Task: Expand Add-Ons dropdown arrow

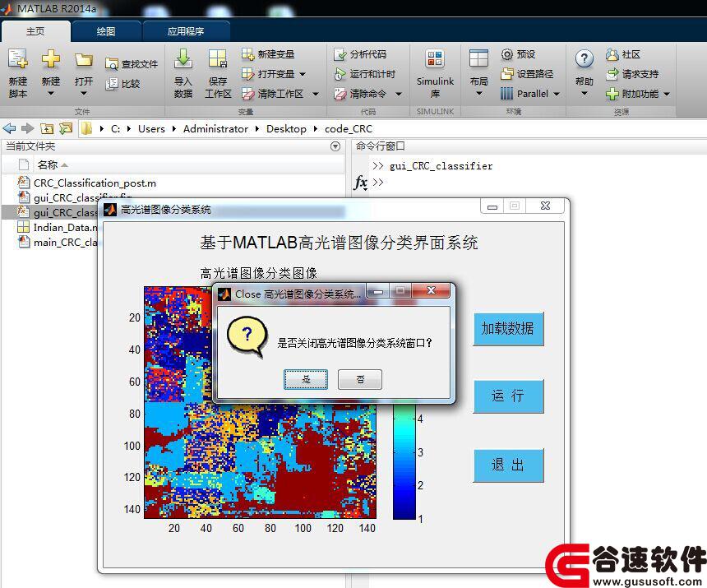Action: 667,94
